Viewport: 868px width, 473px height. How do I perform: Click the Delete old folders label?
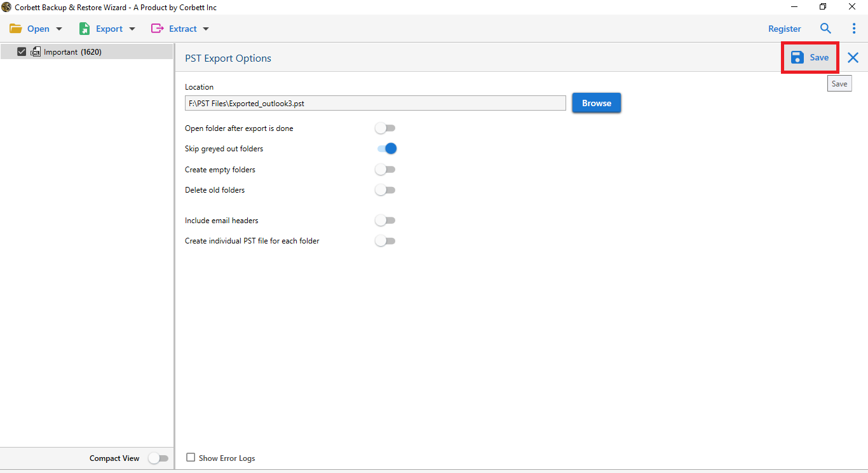215,190
